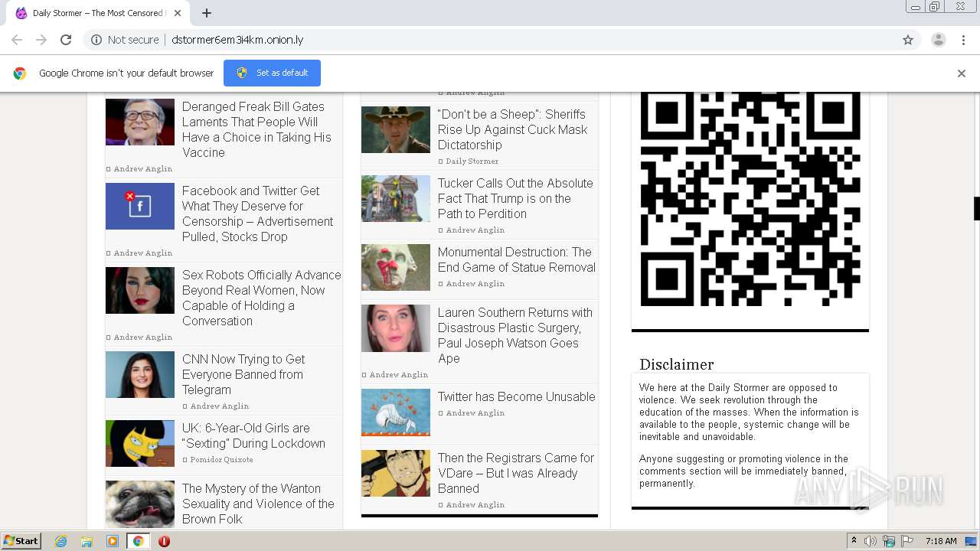Click the Facebook logo article thumbnail
The width and height of the screenshot is (980, 551).
[140, 206]
